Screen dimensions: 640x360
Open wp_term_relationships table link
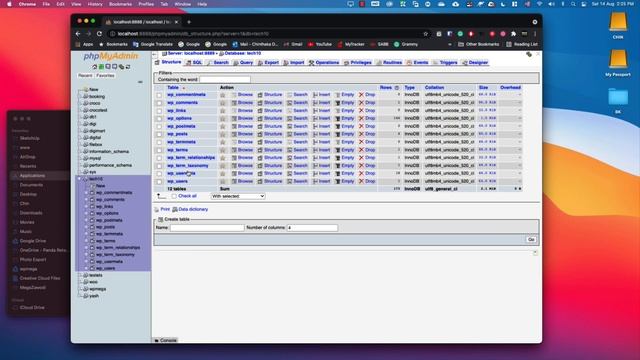[x=191, y=158]
